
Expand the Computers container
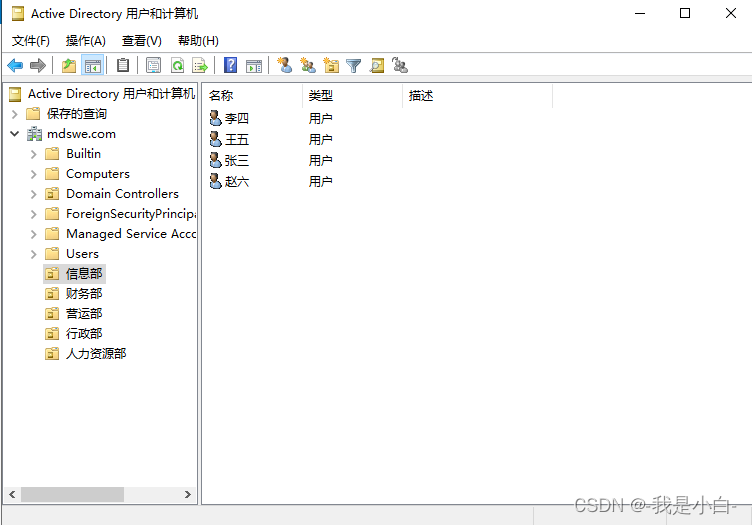point(34,174)
